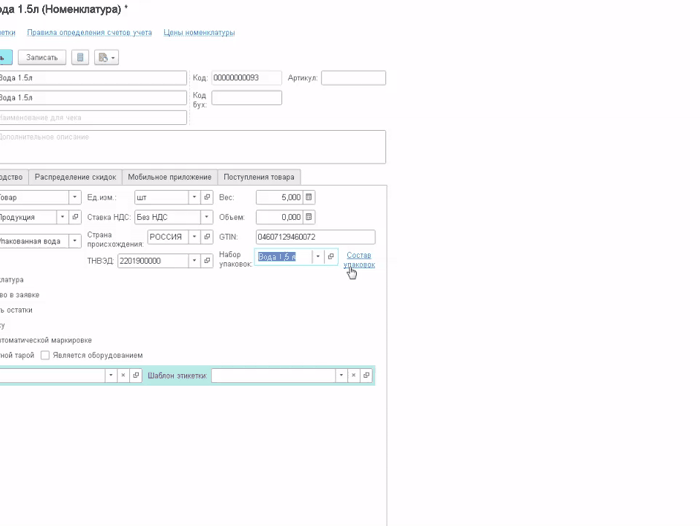Open the Состав упаковок link
Viewport: 700px width, 526px height.
pyautogui.click(x=359, y=260)
